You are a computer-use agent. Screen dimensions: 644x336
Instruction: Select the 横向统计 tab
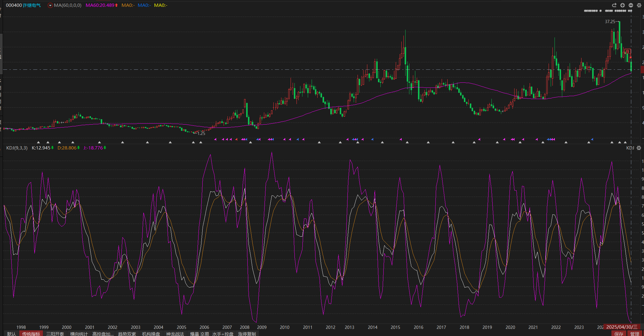coord(79,334)
